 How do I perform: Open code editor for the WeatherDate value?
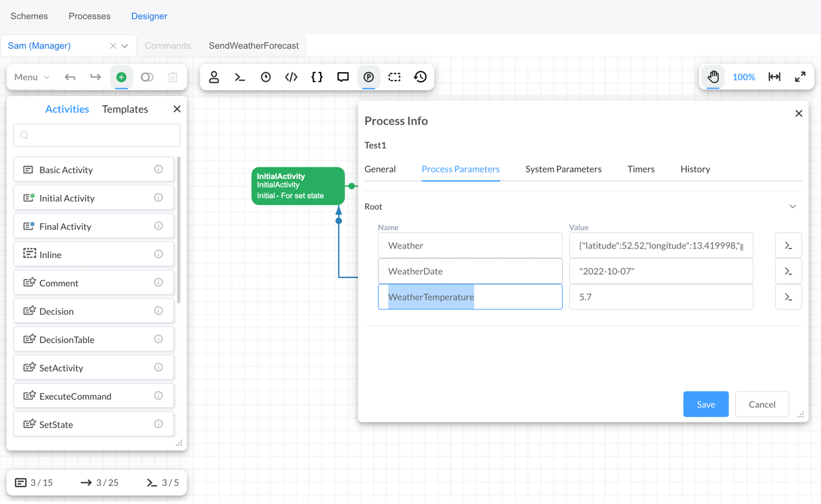tap(788, 271)
